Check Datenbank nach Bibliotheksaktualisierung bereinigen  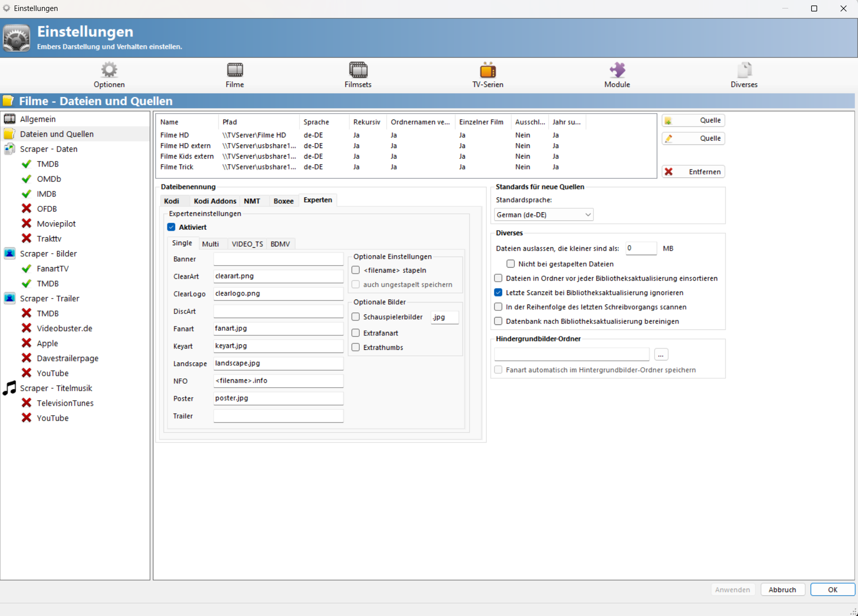coord(498,321)
